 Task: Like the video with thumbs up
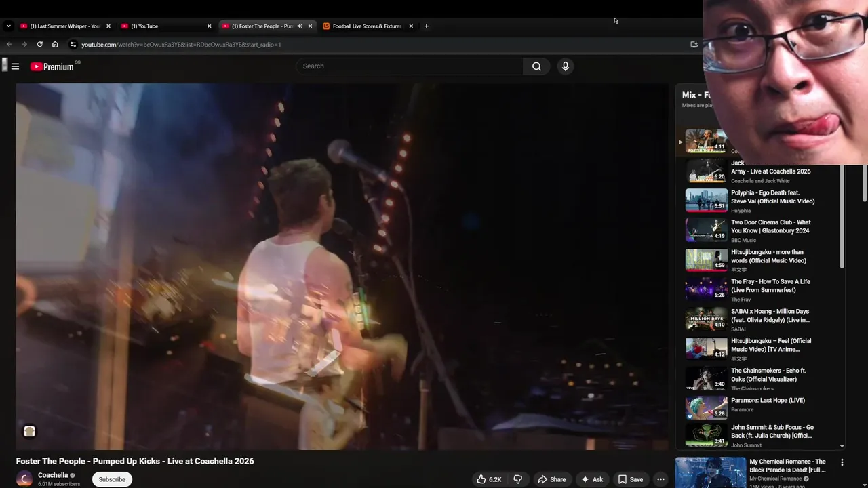click(x=488, y=479)
